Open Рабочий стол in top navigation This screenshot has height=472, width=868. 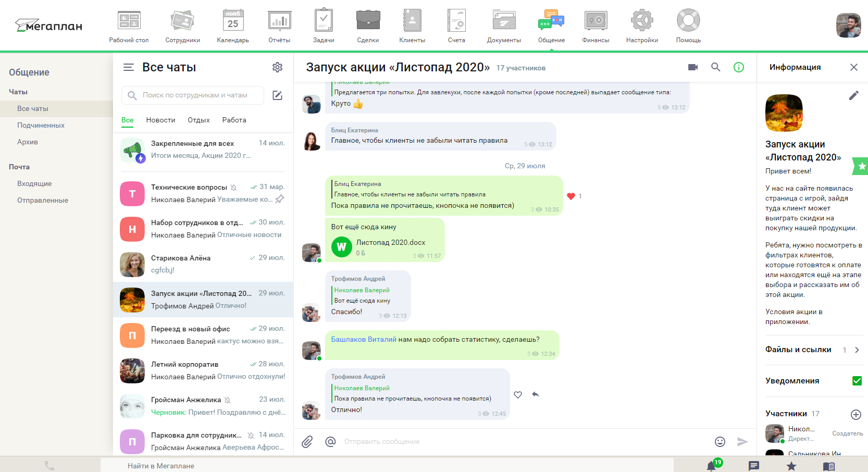pos(129,26)
